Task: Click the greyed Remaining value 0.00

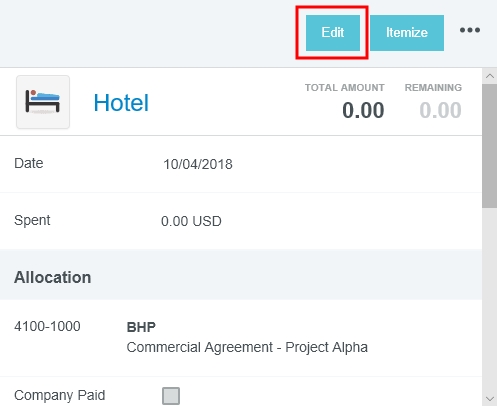Action: 440,110
